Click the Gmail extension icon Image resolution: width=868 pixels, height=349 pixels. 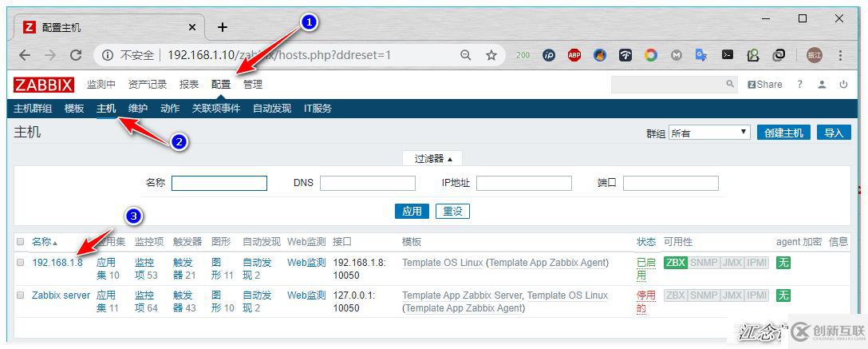click(x=677, y=55)
